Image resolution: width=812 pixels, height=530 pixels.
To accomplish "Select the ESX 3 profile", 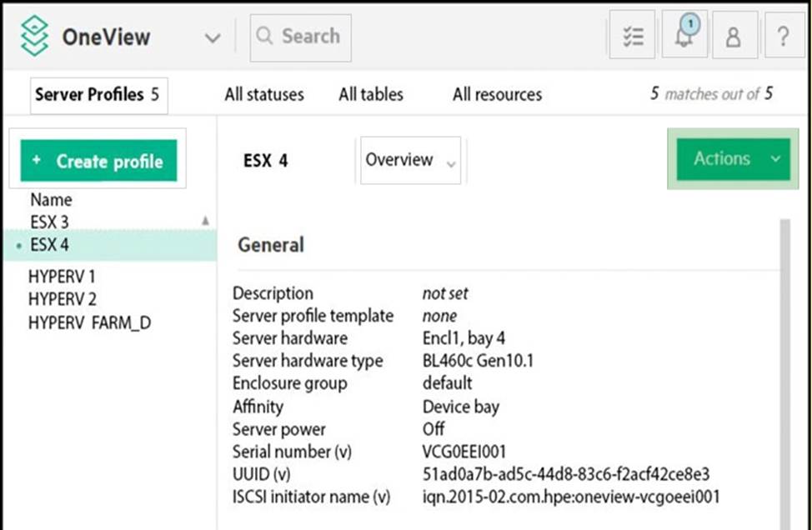I will 50,222.
